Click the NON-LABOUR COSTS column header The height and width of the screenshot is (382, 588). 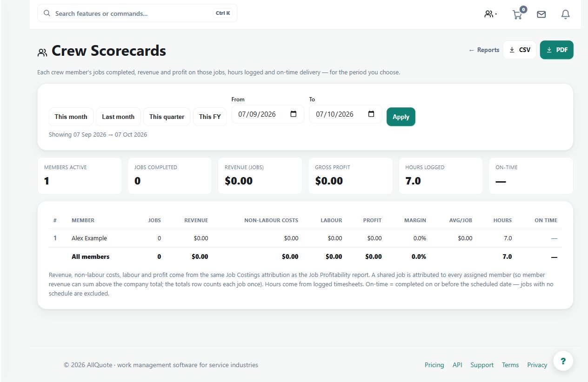[271, 220]
